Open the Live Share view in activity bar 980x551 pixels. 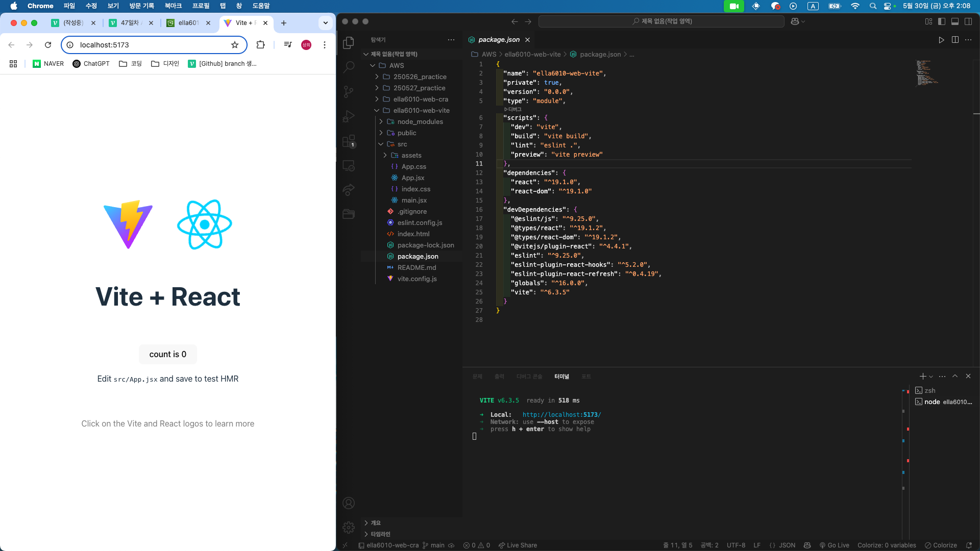click(349, 190)
